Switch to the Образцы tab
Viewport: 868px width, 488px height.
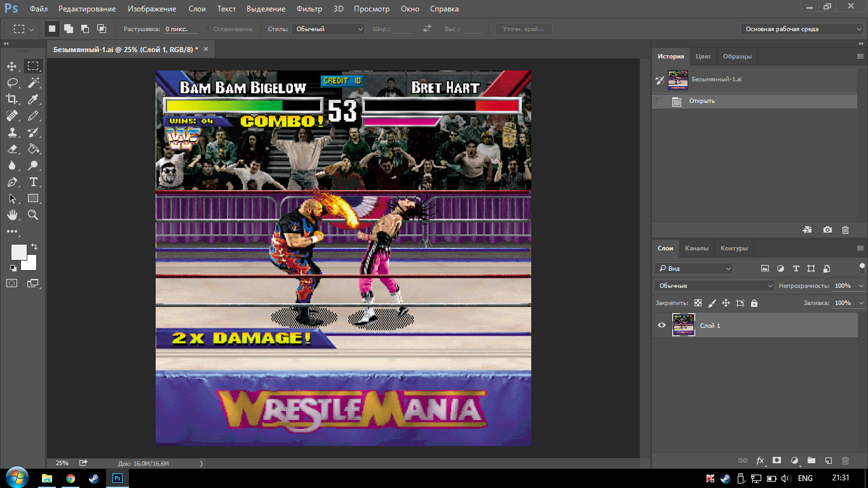pos(737,56)
